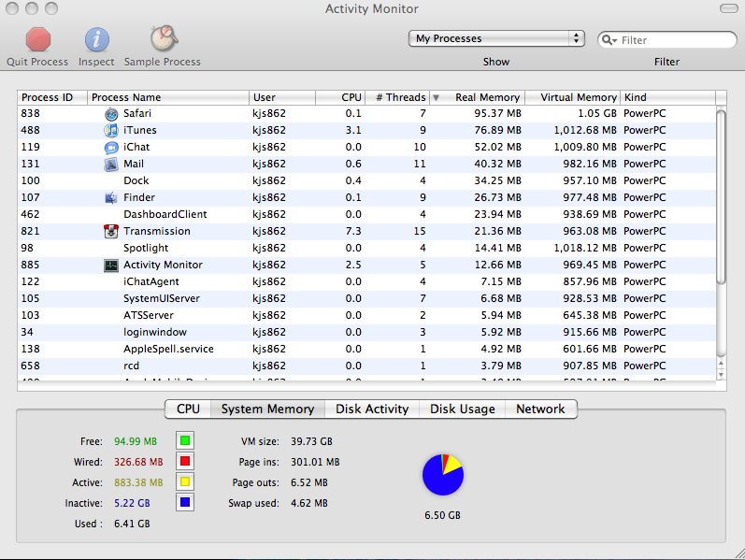745x560 pixels.
Task: Switch to the Disk Activity tab
Action: 372,409
